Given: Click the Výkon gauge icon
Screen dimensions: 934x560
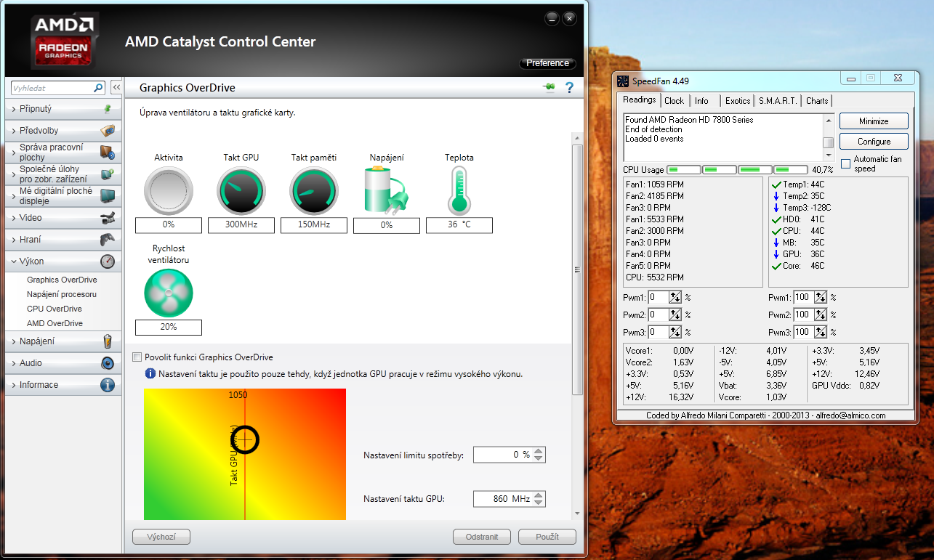Looking at the screenshot, I should [108, 261].
